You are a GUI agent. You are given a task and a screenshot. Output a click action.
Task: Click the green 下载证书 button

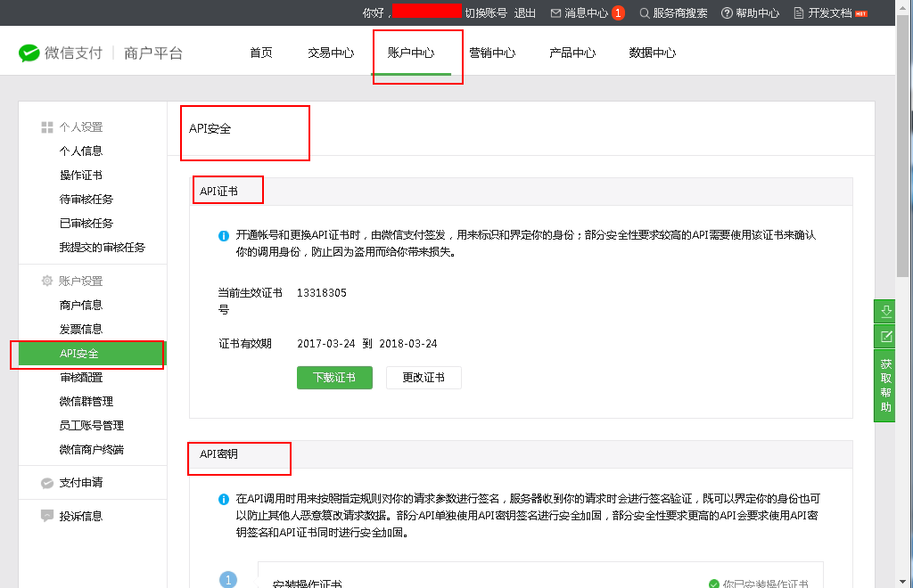pyautogui.click(x=334, y=377)
